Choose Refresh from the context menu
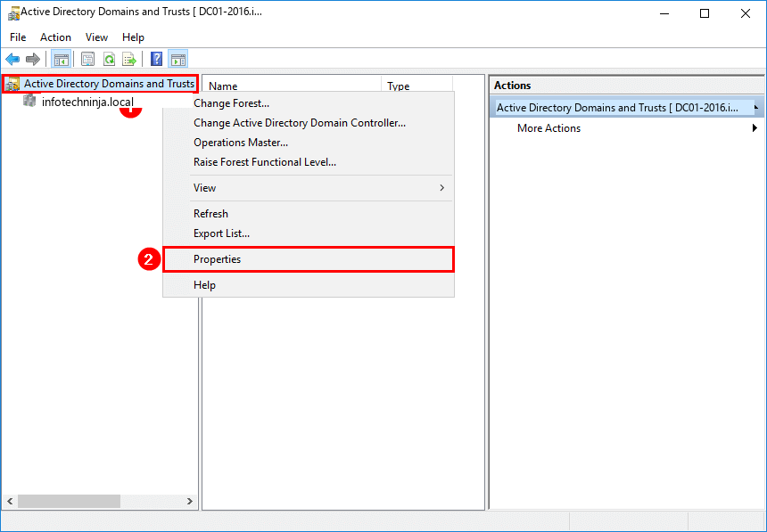767x532 pixels. pyautogui.click(x=309, y=214)
